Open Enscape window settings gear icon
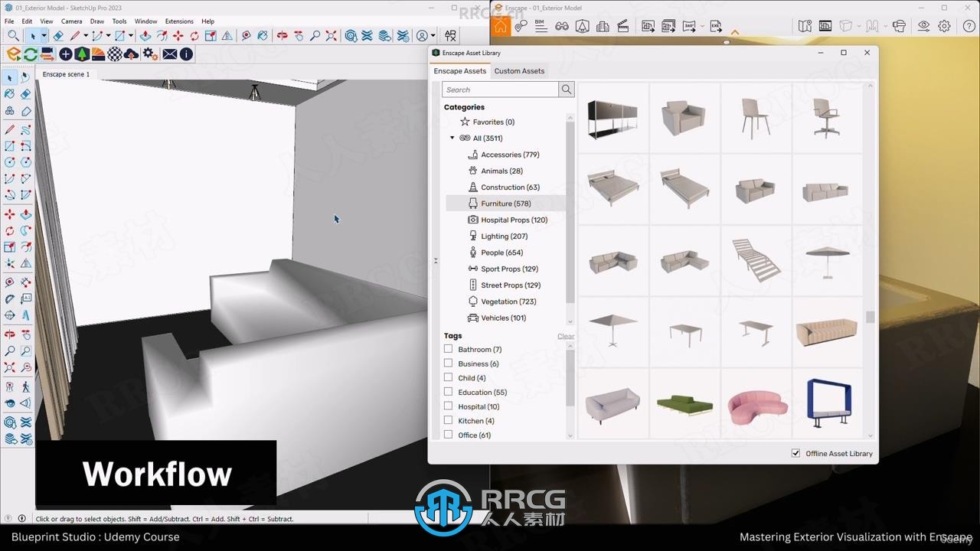 945,27
